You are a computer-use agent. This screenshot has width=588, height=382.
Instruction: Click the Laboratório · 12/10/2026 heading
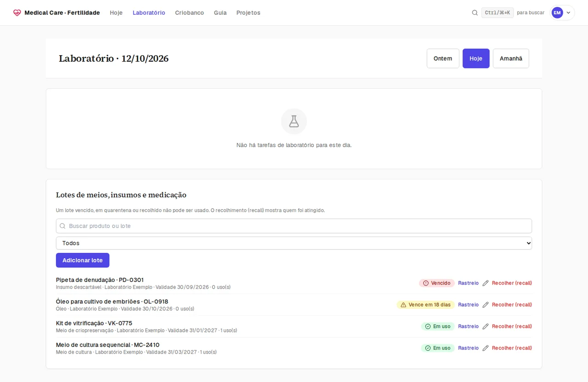click(113, 58)
